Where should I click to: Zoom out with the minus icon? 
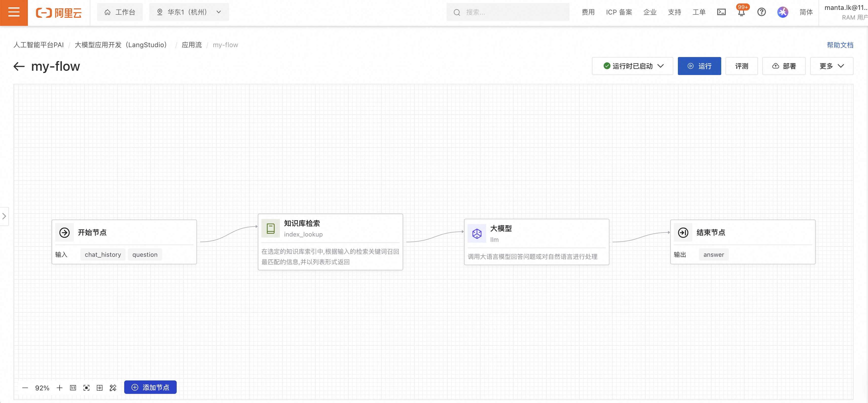25,388
